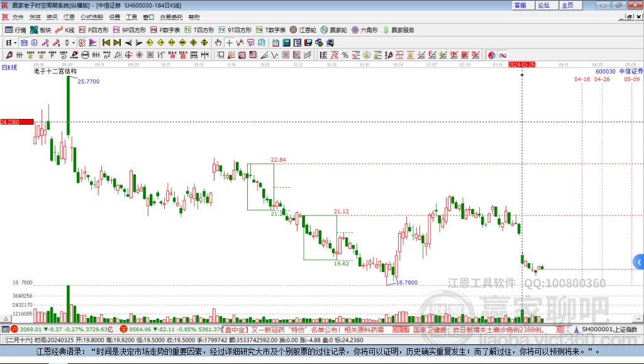Select the red pencil drawing tool
The width and height of the screenshot is (644, 364).
coord(9,55)
